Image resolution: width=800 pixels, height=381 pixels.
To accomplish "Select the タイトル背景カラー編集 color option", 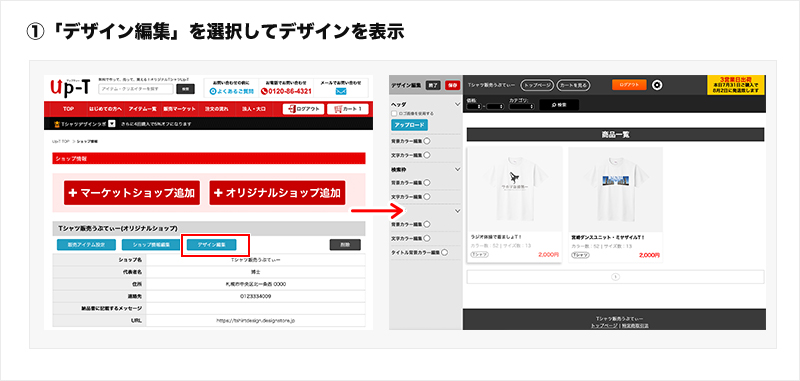I will (x=445, y=252).
